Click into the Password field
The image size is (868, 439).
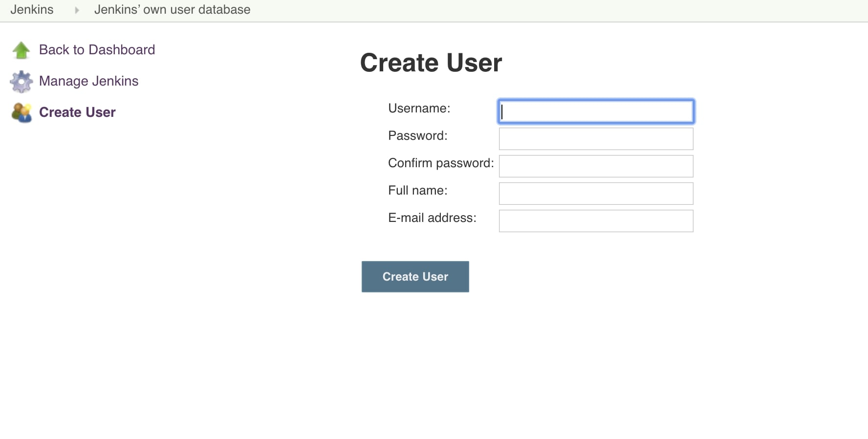[596, 139]
